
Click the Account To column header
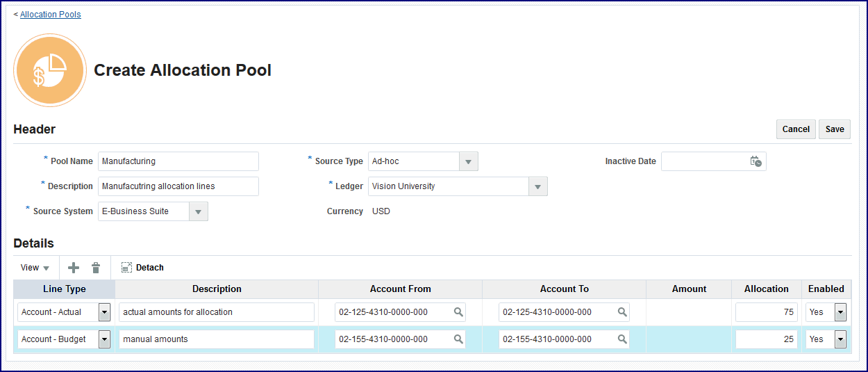565,289
